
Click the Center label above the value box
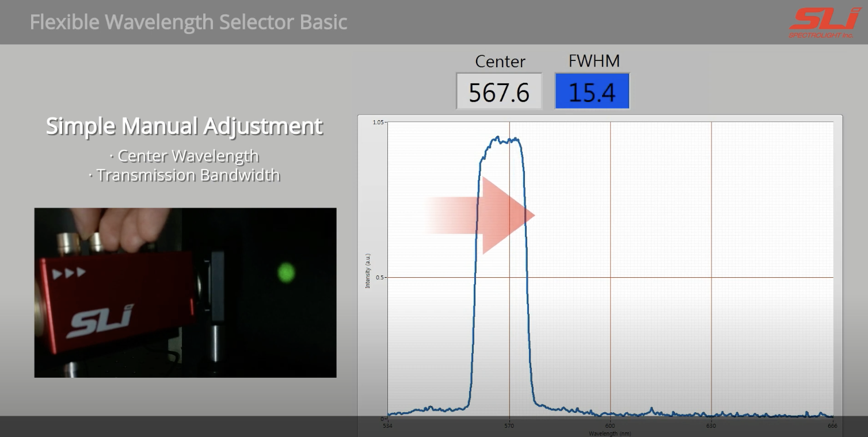[500, 62]
